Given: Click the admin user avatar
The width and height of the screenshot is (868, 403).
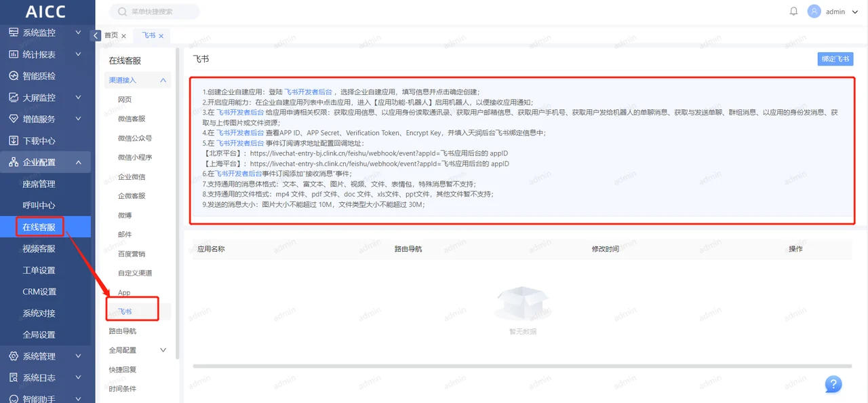Looking at the screenshot, I should click(x=814, y=12).
